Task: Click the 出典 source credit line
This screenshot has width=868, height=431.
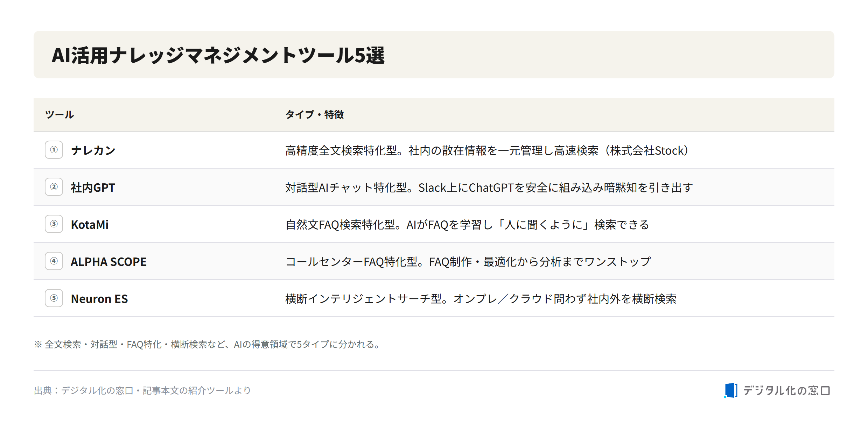Action: click(142, 390)
